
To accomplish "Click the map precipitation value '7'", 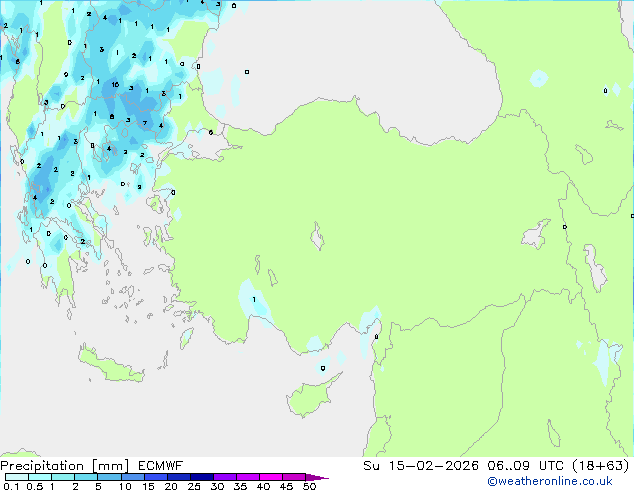I will (x=145, y=123).
